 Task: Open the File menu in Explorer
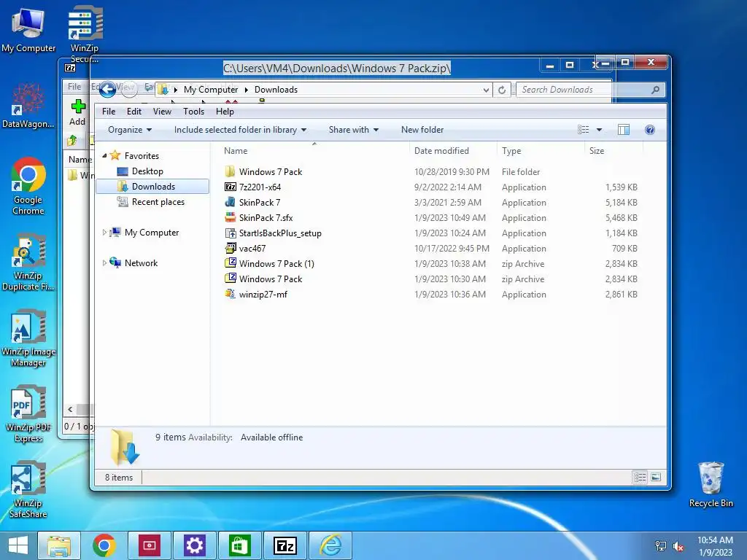pos(109,112)
